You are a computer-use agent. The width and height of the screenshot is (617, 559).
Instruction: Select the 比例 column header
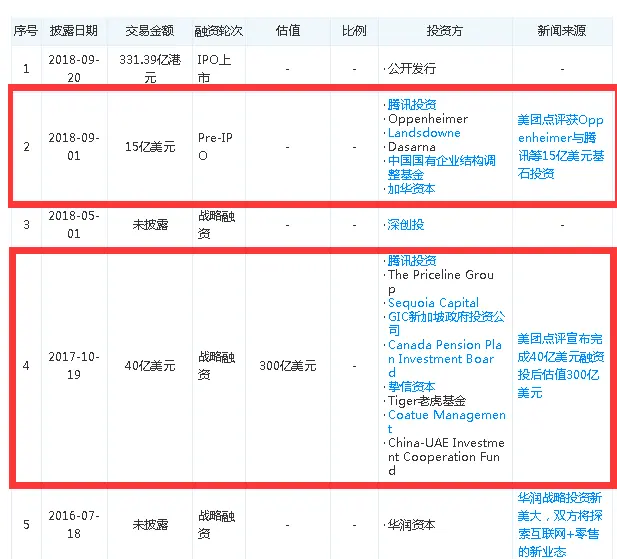point(354,31)
